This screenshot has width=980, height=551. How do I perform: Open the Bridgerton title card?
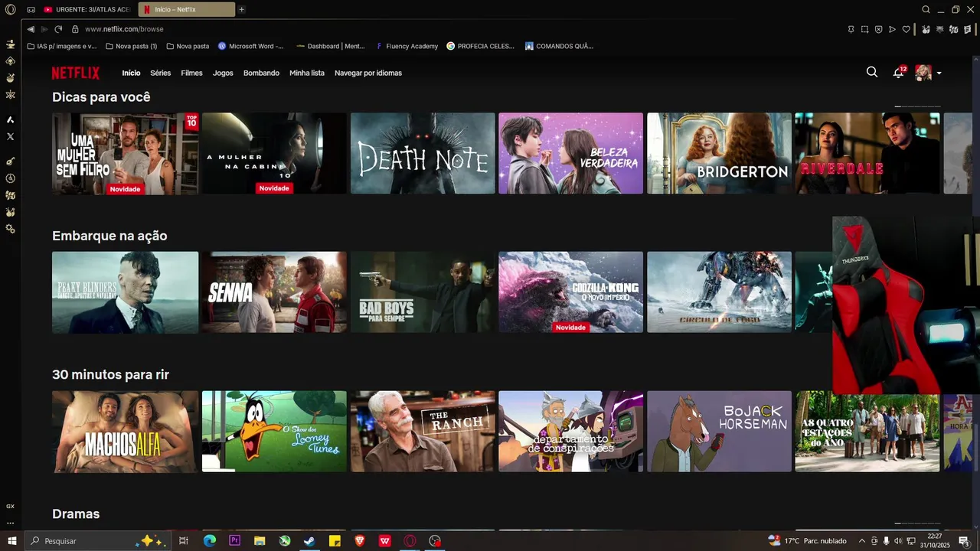pyautogui.click(x=719, y=153)
